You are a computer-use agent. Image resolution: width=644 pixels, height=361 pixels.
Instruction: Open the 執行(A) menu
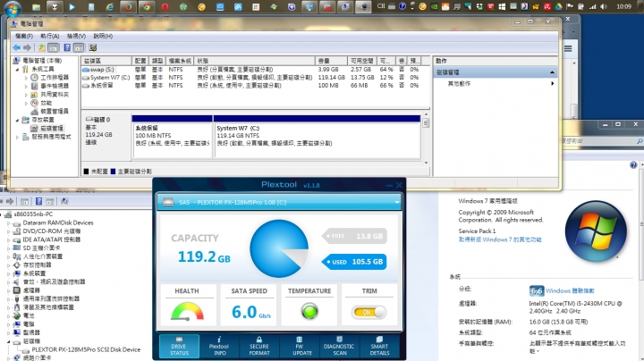(x=50, y=36)
